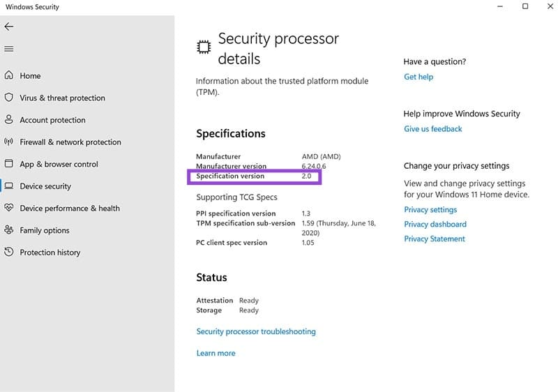This screenshot has width=558, height=392.
Task: Select Device security in sidebar
Action: [x=45, y=186]
